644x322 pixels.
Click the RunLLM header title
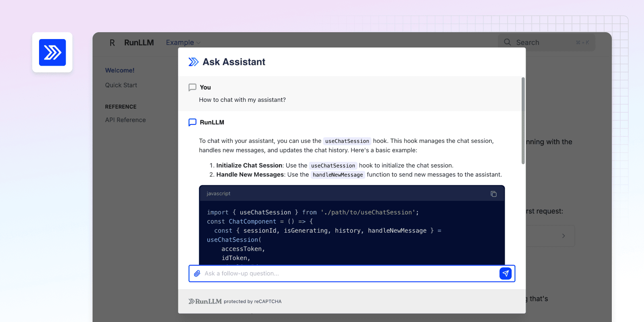139,43
